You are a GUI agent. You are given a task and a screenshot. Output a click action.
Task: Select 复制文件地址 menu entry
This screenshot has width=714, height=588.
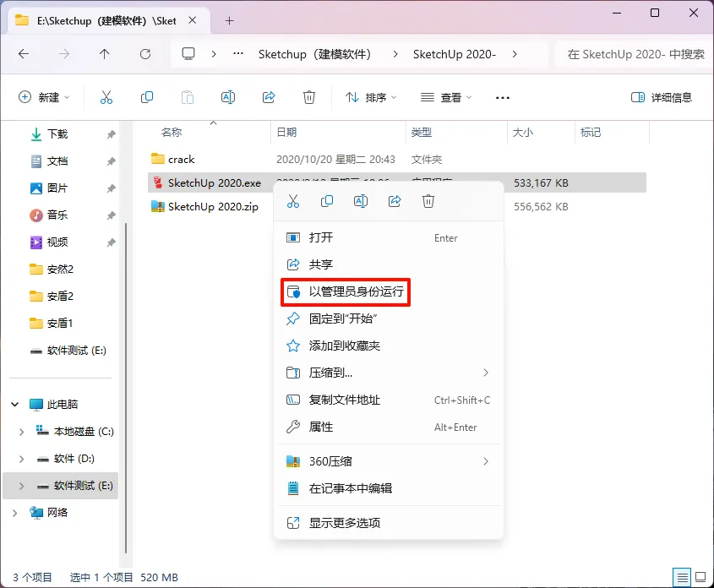(389, 400)
